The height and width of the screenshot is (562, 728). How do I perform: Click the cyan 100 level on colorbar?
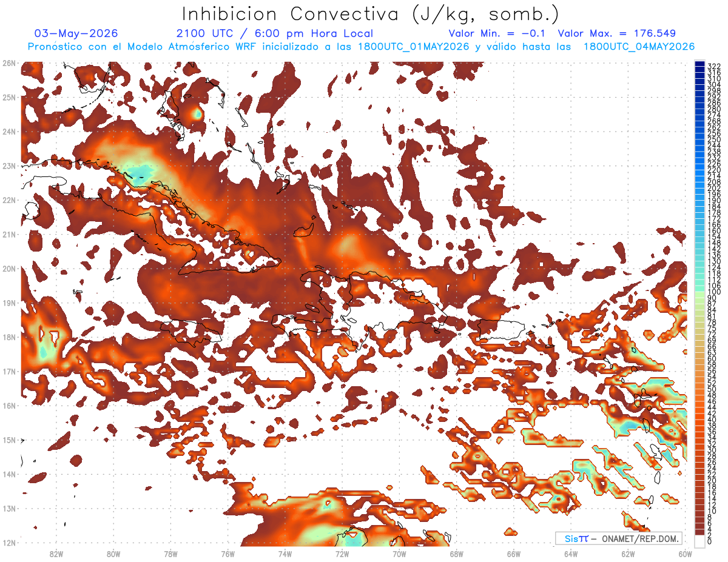(699, 292)
